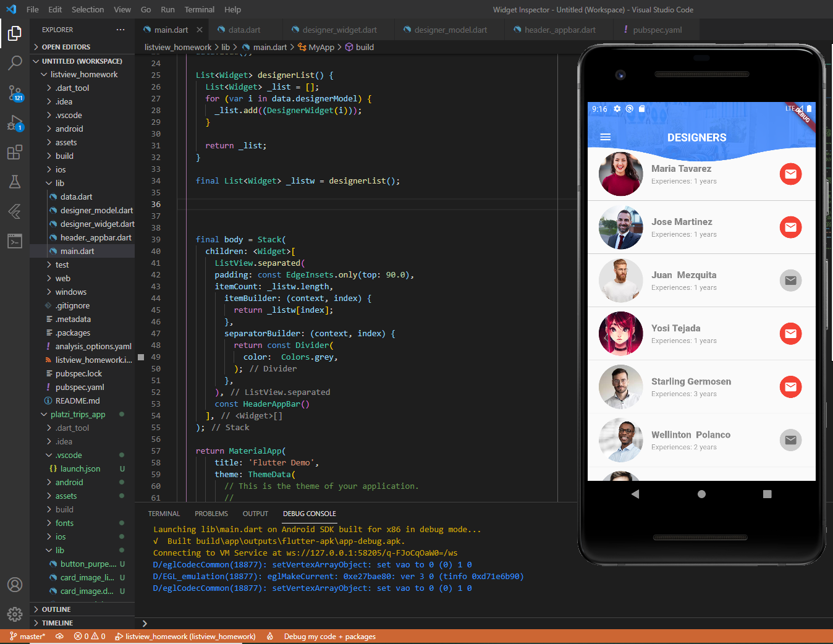Viewport: 833px width, 644px height.
Task: Tap Maria Tavarez's profile photo
Action: pyautogui.click(x=621, y=174)
